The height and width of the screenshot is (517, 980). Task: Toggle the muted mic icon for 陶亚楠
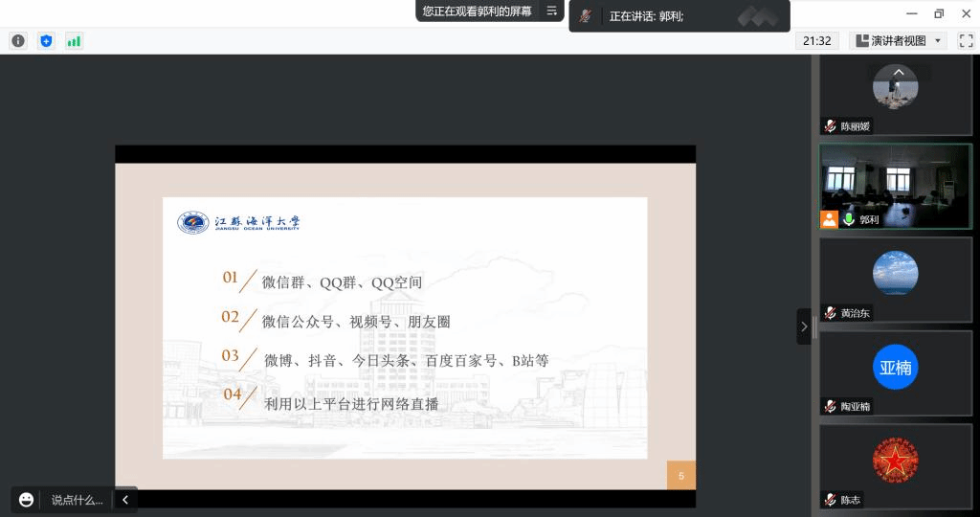[x=830, y=407]
